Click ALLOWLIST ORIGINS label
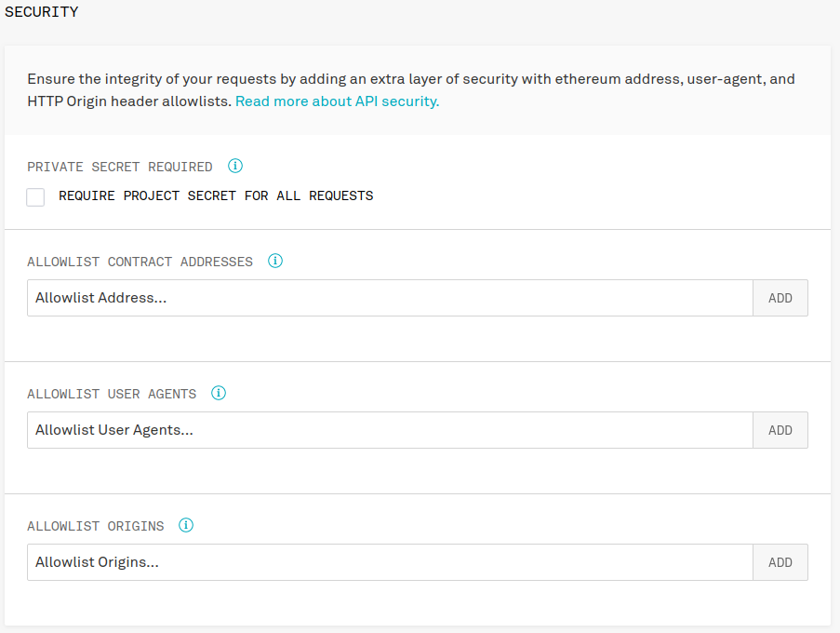This screenshot has width=840, height=633. pos(96,526)
